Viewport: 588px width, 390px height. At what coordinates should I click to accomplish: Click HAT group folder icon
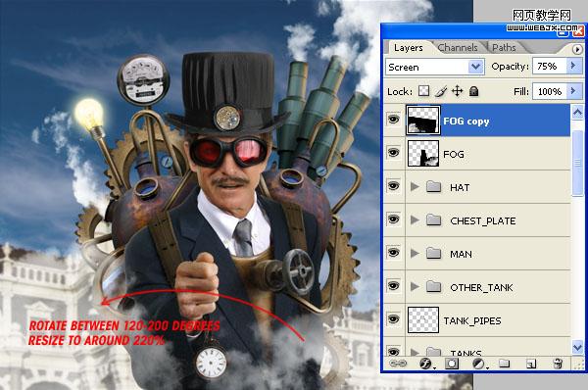pos(433,186)
